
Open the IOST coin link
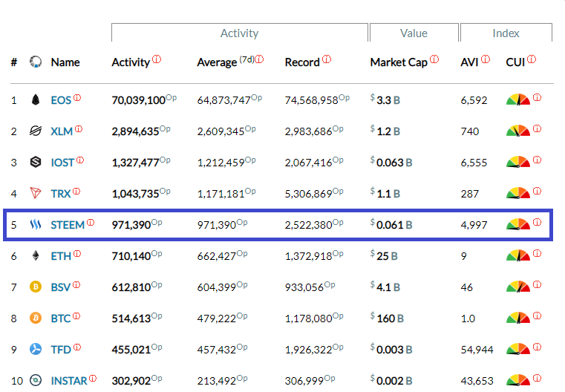(62, 163)
